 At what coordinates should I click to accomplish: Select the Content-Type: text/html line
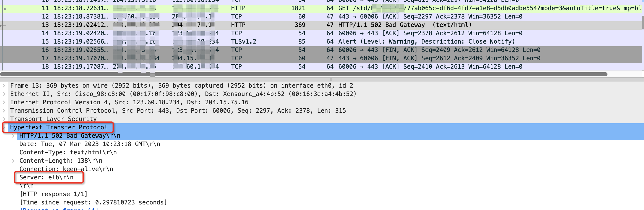pyautogui.click(x=68, y=152)
